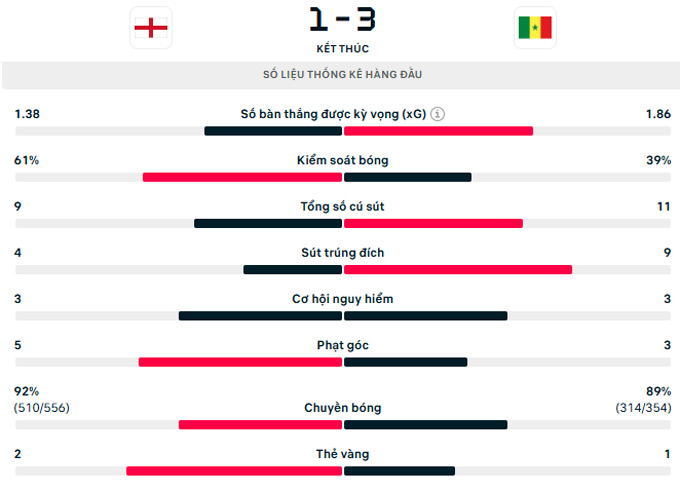Click the Phạt góc stat label
Viewport: 680px width, 491px height.
(x=342, y=345)
